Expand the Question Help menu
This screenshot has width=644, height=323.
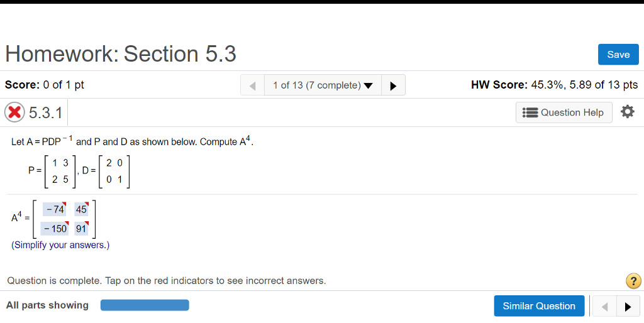(x=564, y=112)
